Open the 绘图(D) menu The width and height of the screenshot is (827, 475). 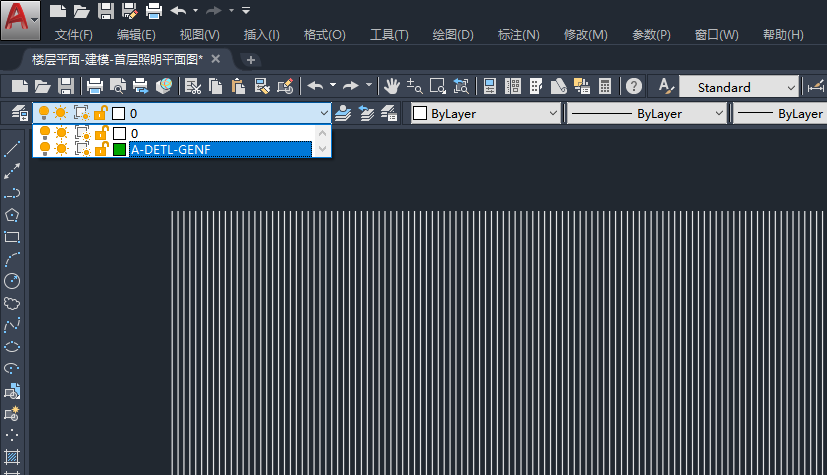coord(453,35)
